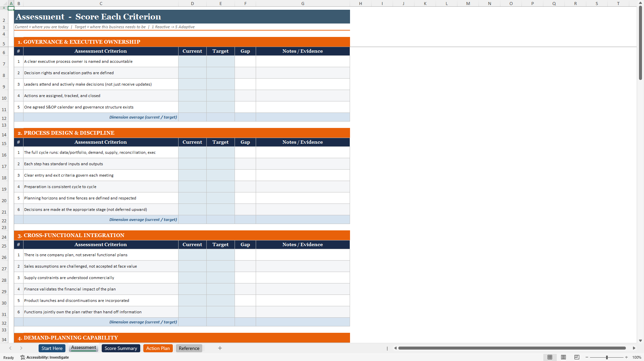Click the Ready status indicator
This screenshot has height=361, width=644.
coord(9,358)
